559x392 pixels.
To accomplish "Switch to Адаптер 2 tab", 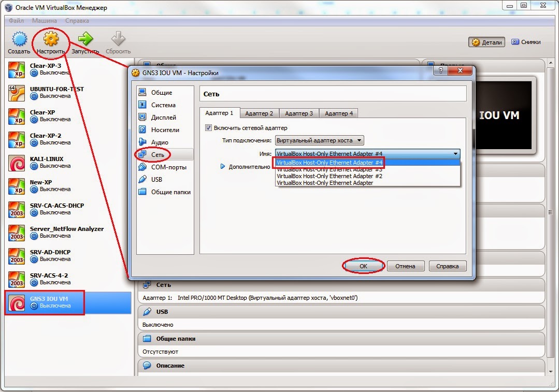I will click(259, 113).
